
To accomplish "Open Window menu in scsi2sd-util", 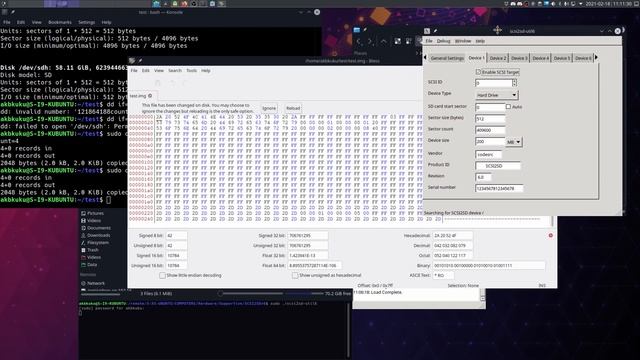I will 463,41.
